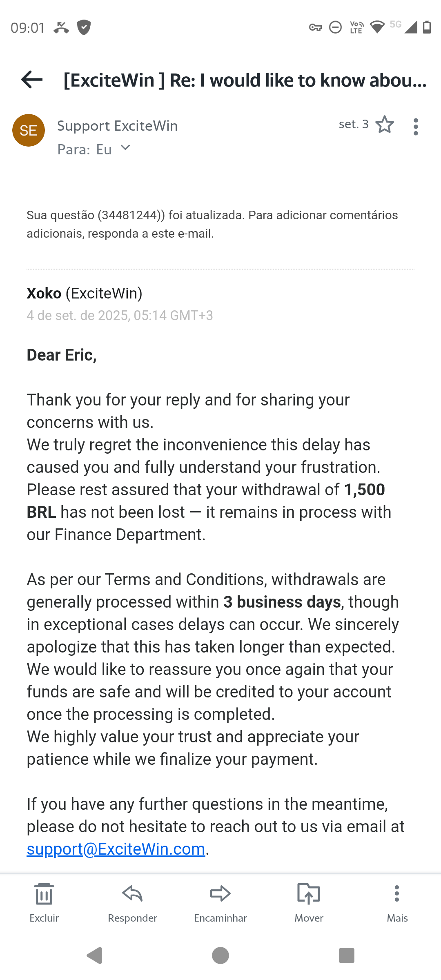Tap the email subject title
The image size is (441, 980).
(x=245, y=80)
